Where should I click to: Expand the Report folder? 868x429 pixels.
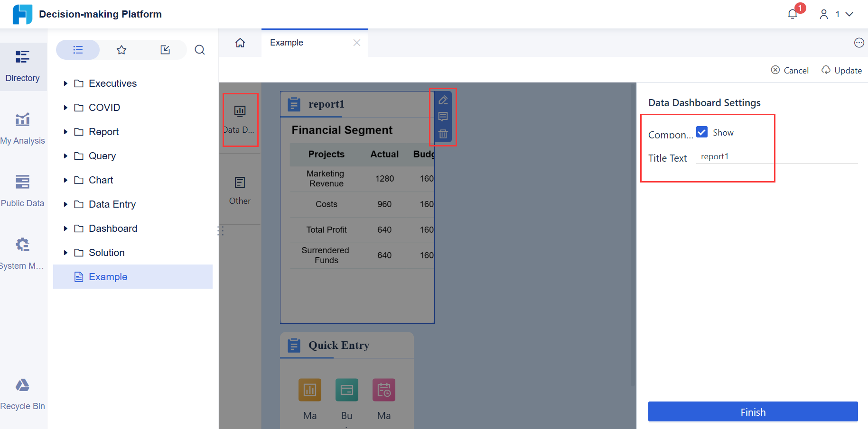pyautogui.click(x=65, y=131)
